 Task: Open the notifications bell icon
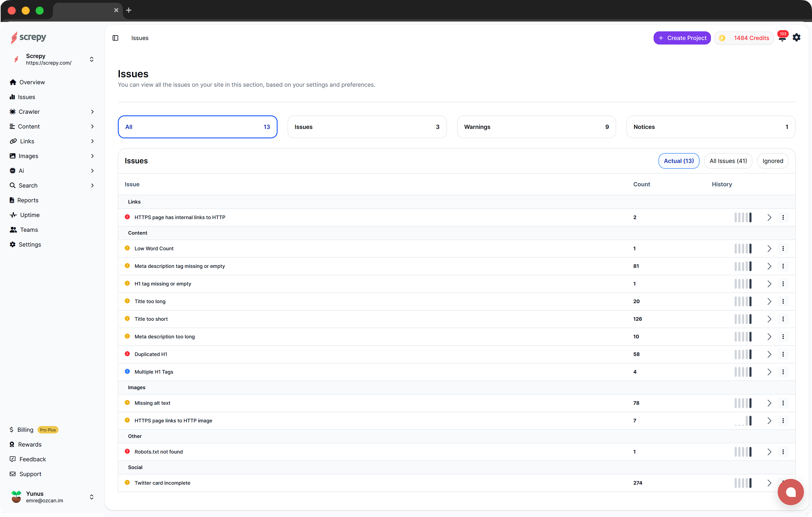[782, 38]
